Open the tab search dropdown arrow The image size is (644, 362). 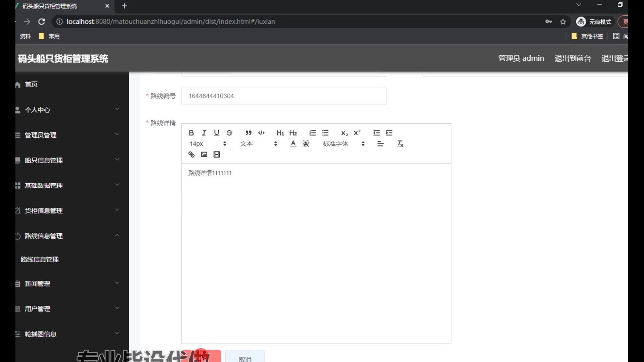(x=579, y=5)
